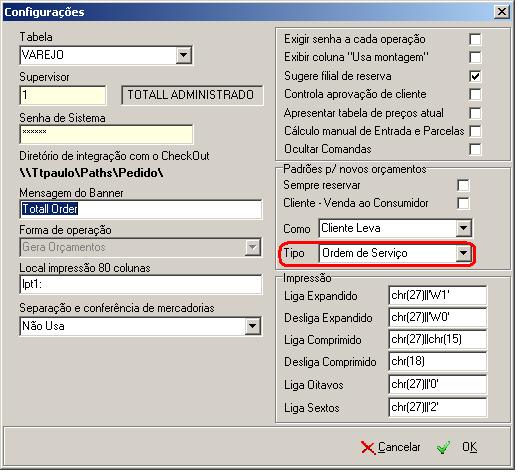Click the \\Ttpaulo\Paths\Pedido\ directory text

point(91,173)
